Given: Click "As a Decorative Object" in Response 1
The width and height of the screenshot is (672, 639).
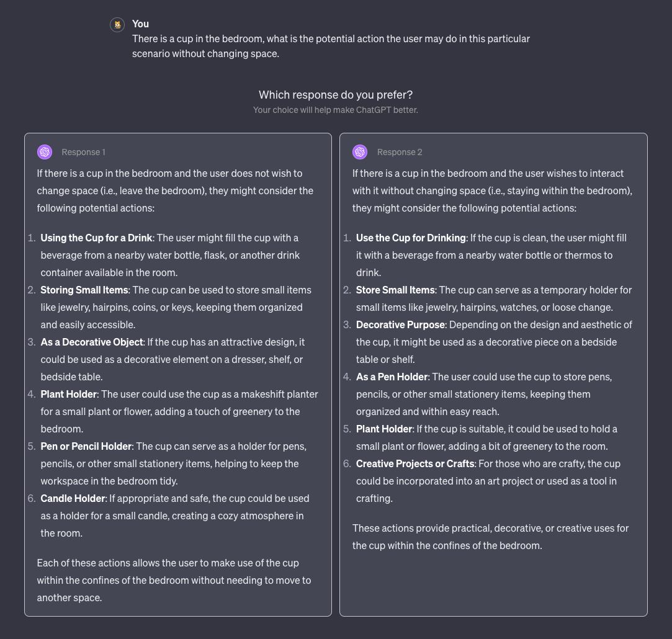Looking at the screenshot, I should [92, 342].
